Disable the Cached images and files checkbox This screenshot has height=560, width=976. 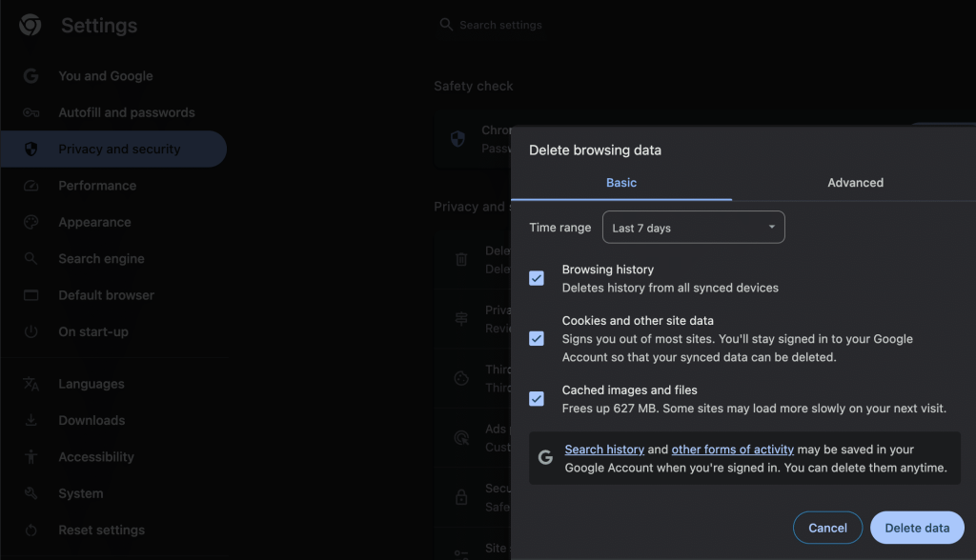pyautogui.click(x=537, y=399)
